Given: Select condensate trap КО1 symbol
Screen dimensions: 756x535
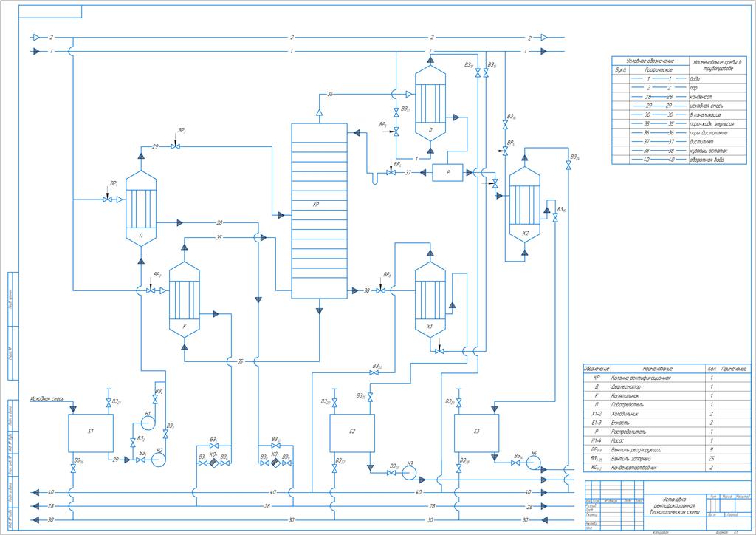Looking at the screenshot, I should tap(275, 463).
